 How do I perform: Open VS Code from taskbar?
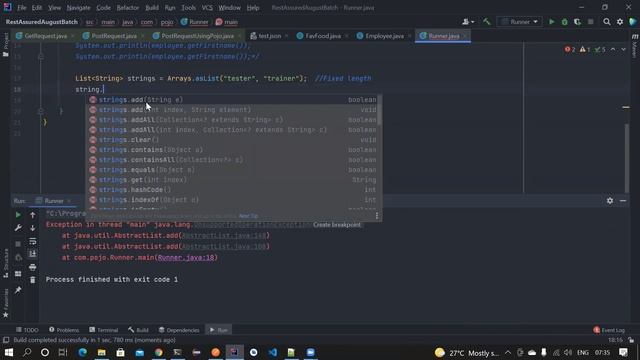point(273,353)
